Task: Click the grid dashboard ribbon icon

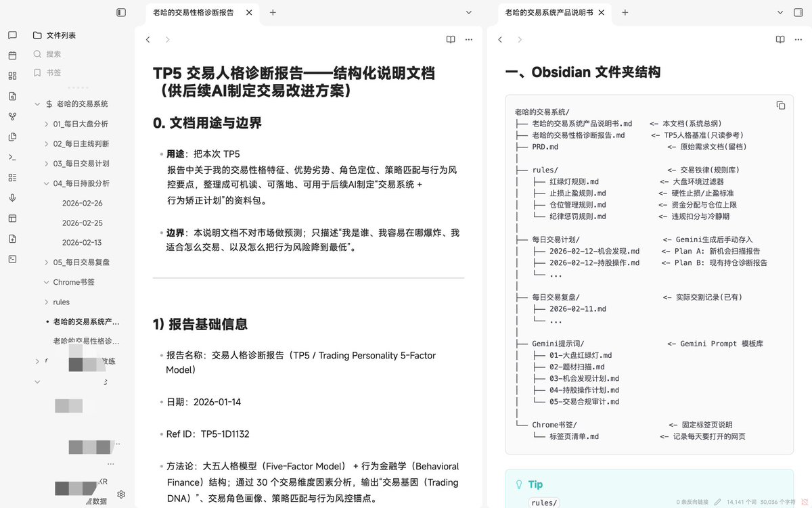Action: [x=12, y=76]
